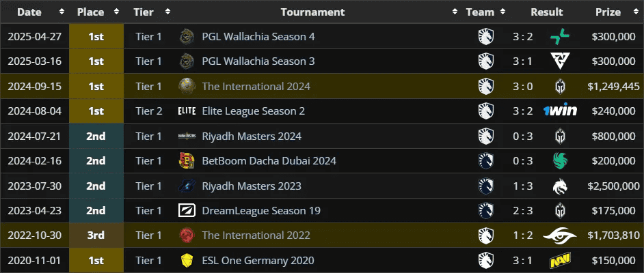The image size is (644, 273).
Task: Sort by the Tournament column header
Action: tap(312, 12)
